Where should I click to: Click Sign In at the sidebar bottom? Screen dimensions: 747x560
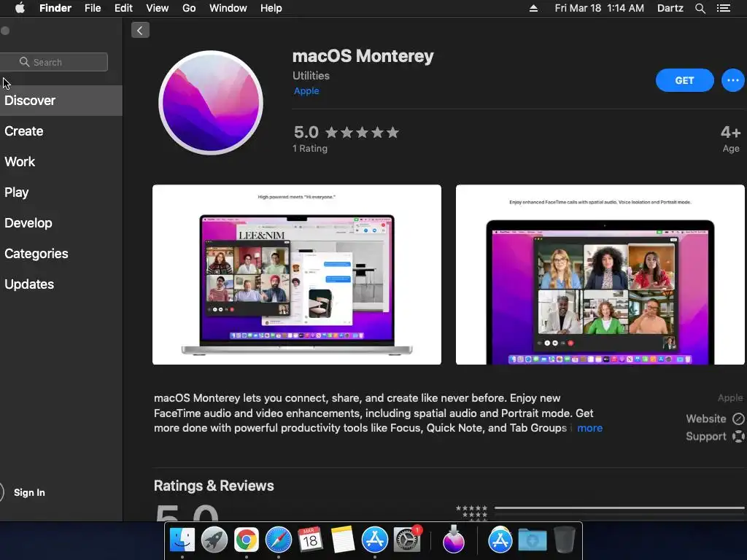point(29,492)
